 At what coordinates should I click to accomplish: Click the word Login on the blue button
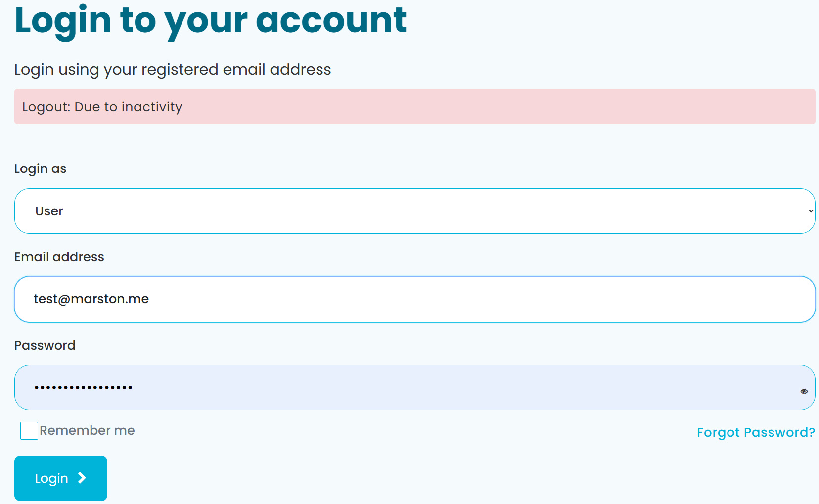pyautogui.click(x=51, y=478)
